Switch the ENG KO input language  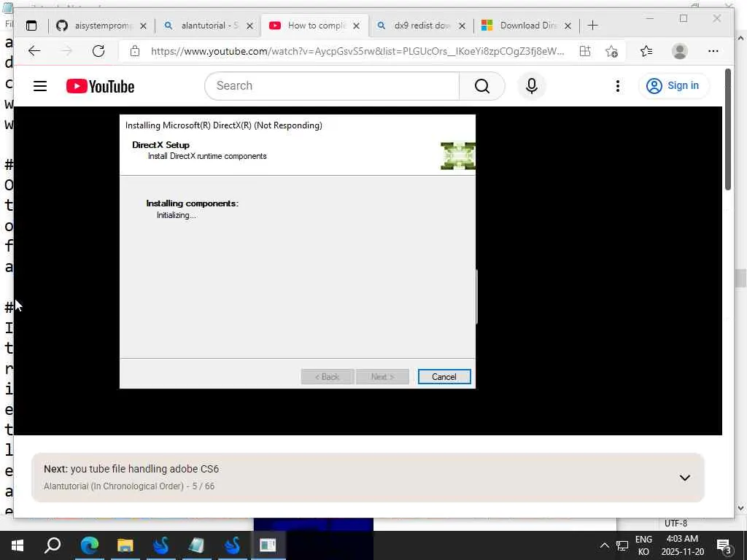(643, 545)
